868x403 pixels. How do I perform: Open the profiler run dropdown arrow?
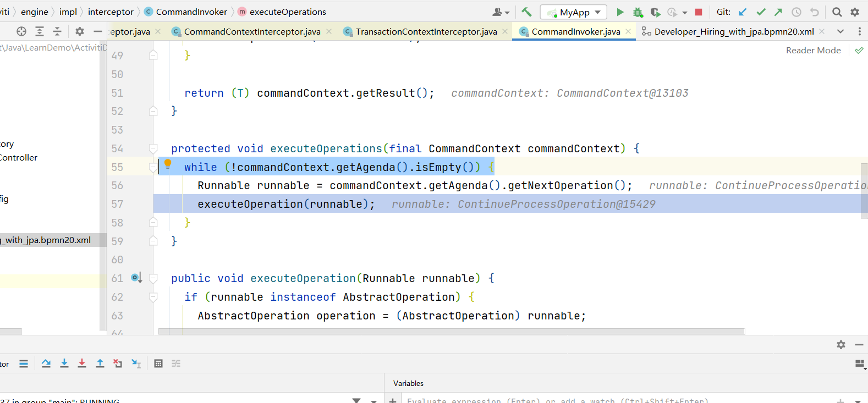(684, 12)
